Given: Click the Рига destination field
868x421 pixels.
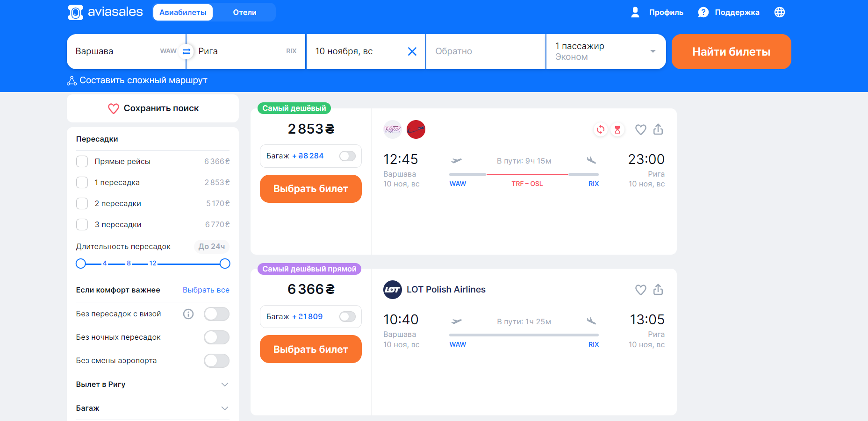Looking at the screenshot, I should [246, 51].
